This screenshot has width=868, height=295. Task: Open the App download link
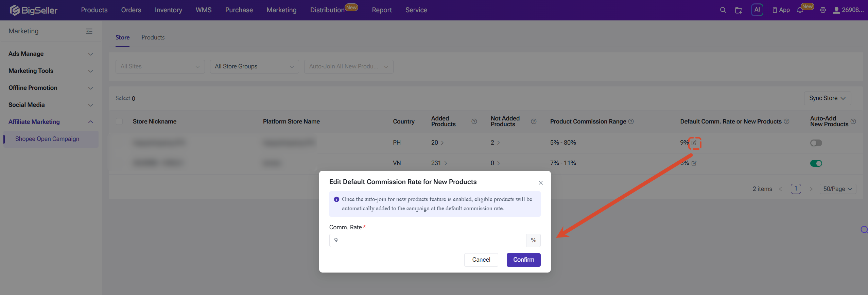point(781,10)
